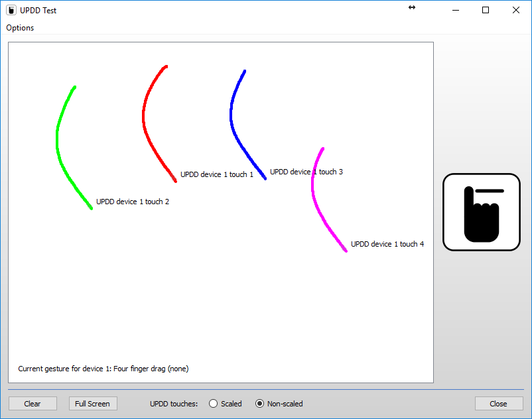Screen dimensions: 532x419
Task: Click the Close button at bottom right
Action: (499, 403)
